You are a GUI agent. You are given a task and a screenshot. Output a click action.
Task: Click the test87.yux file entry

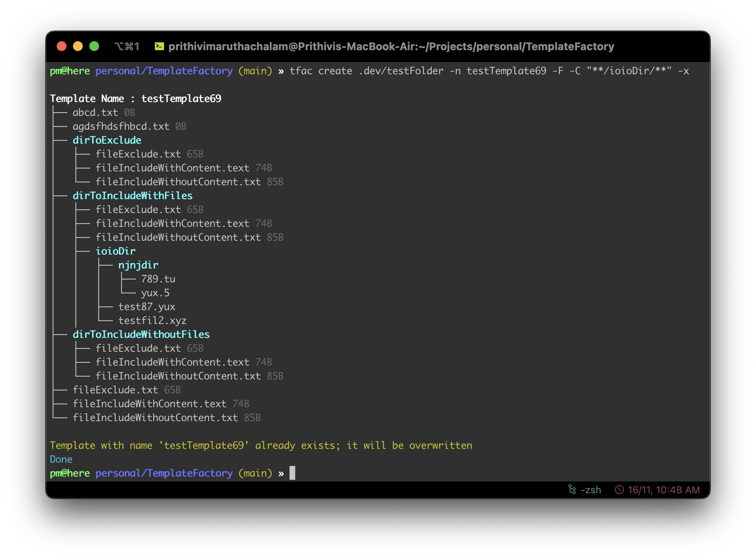tap(147, 307)
